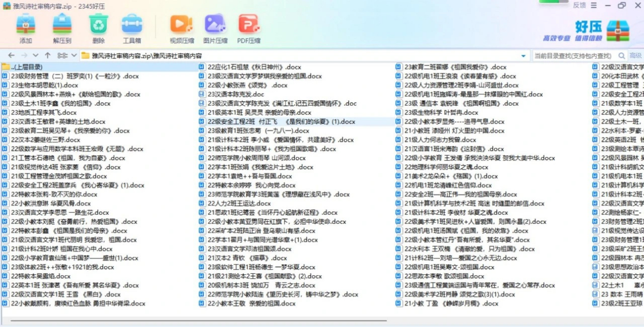Click the back navigation arrow
644x327 pixels.
point(11,55)
